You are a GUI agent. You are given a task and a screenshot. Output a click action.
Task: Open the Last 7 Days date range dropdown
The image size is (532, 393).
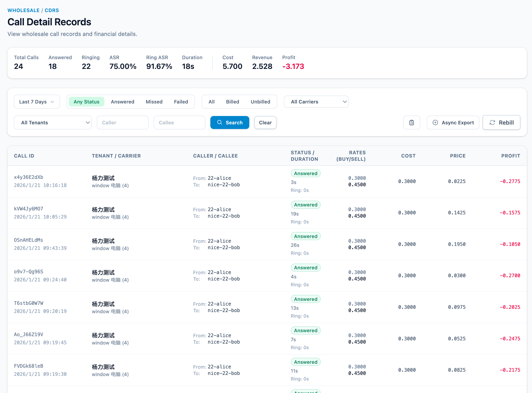pos(37,102)
